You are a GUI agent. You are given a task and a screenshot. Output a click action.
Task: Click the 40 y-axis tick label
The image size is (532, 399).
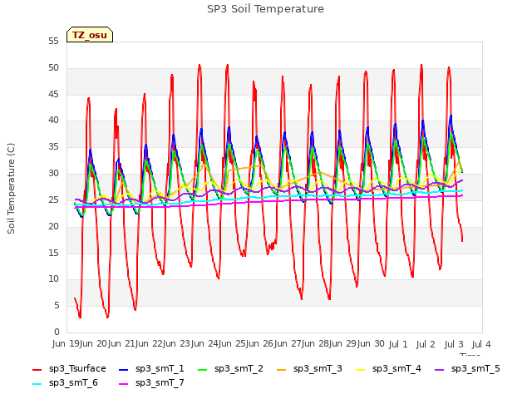tap(53, 120)
